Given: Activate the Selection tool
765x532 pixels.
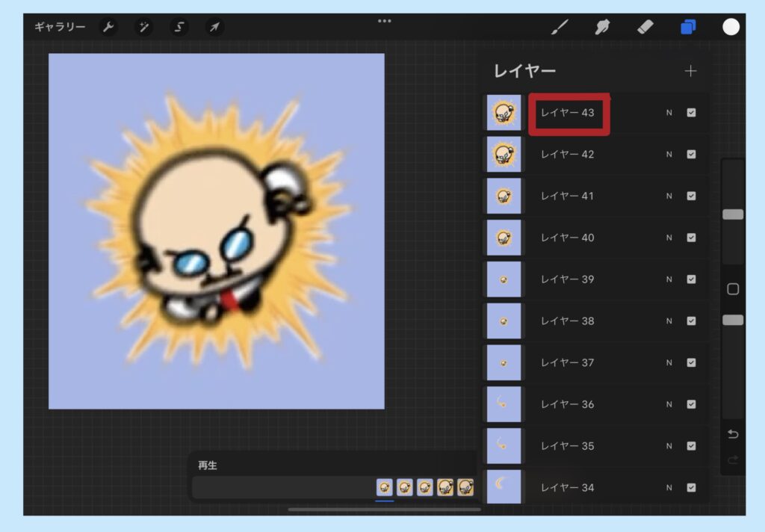Looking at the screenshot, I should pos(179,27).
